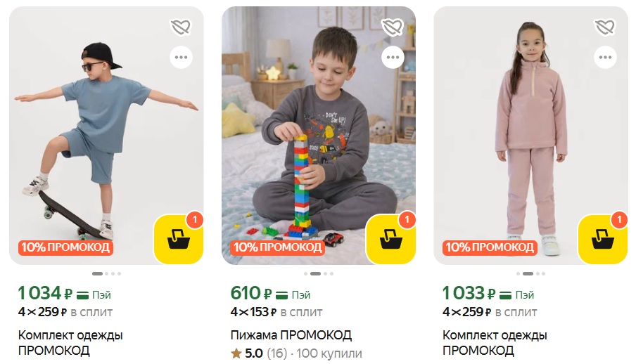
Task: Open boy building blocks pajama photo
Action: [319, 136]
